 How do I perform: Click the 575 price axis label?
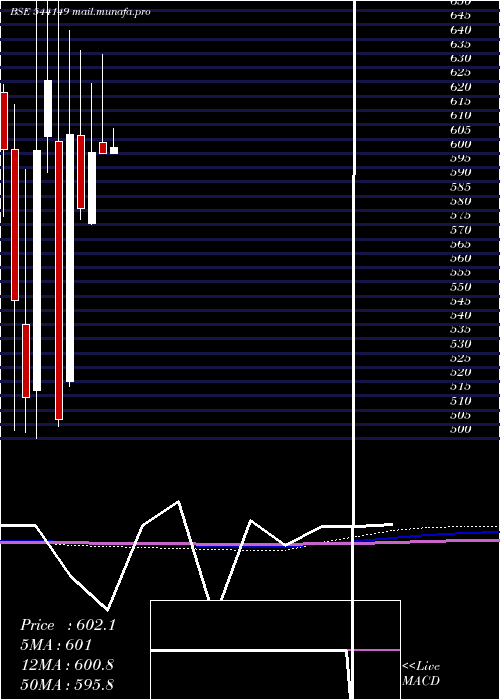[460, 215]
